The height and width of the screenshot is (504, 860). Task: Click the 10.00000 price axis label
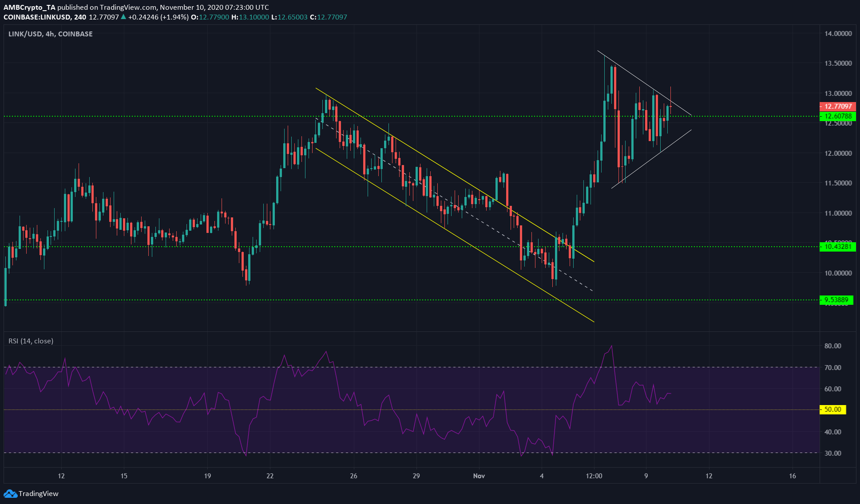pyautogui.click(x=838, y=273)
